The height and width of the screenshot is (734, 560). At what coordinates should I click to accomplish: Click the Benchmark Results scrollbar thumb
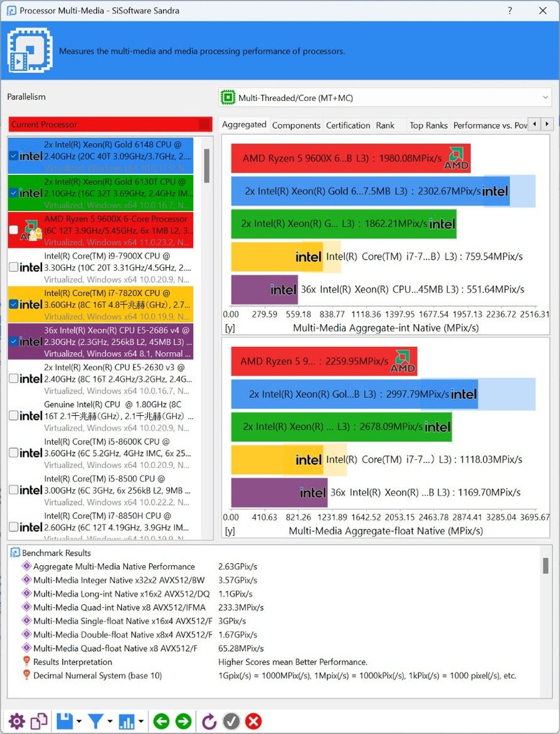[546, 565]
